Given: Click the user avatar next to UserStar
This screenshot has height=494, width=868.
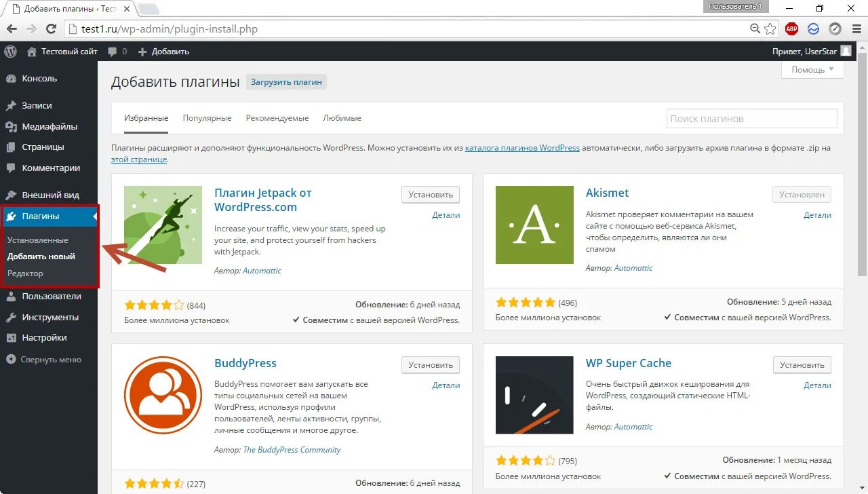Looking at the screenshot, I should coord(846,51).
